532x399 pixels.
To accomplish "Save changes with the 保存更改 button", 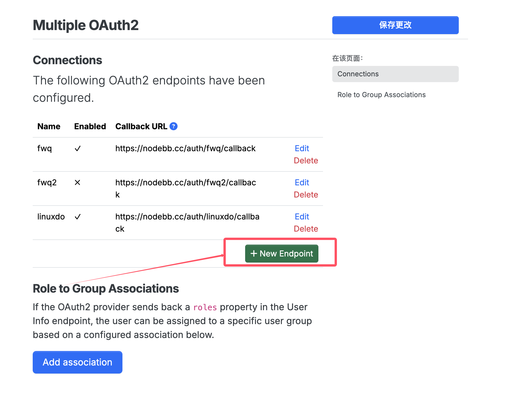I will click(395, 25).
